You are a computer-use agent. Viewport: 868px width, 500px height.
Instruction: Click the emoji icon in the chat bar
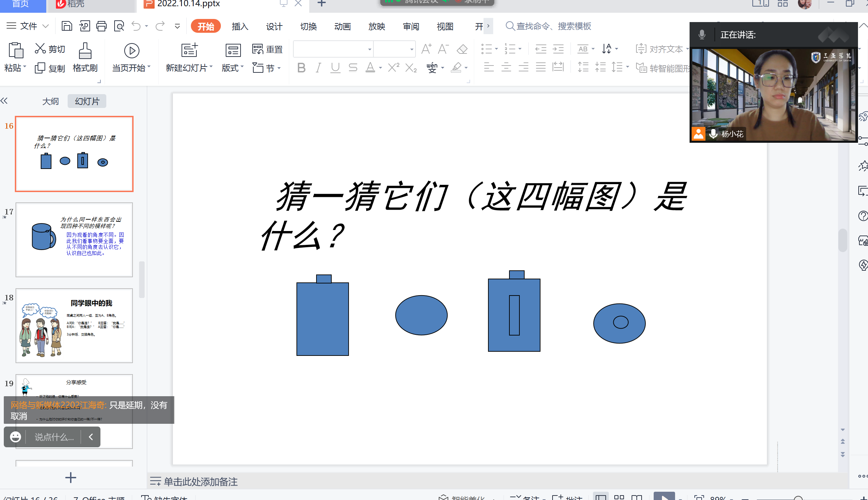[16, 437]
